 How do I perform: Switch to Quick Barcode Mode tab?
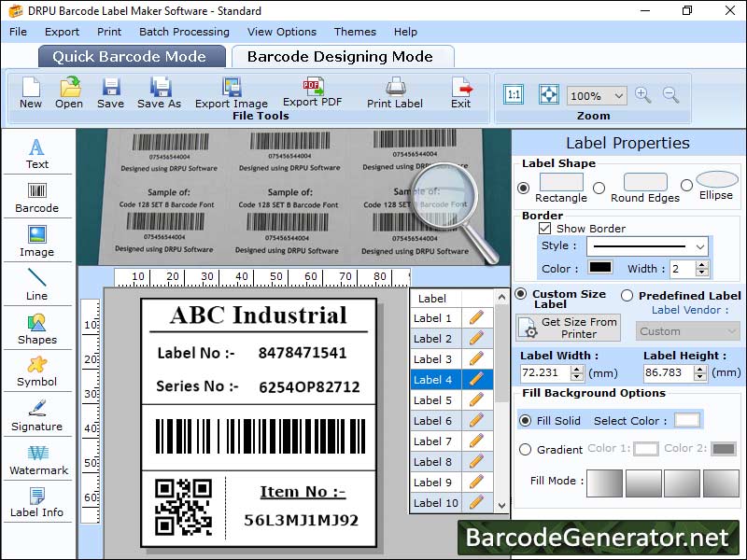131,56
